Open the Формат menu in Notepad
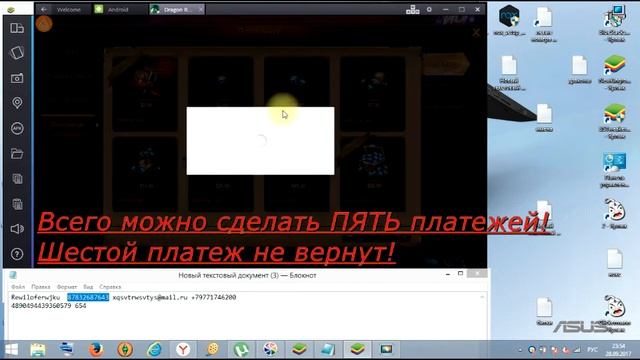The height and width of the screenshot is (360, 640). [x=67, y=287]
